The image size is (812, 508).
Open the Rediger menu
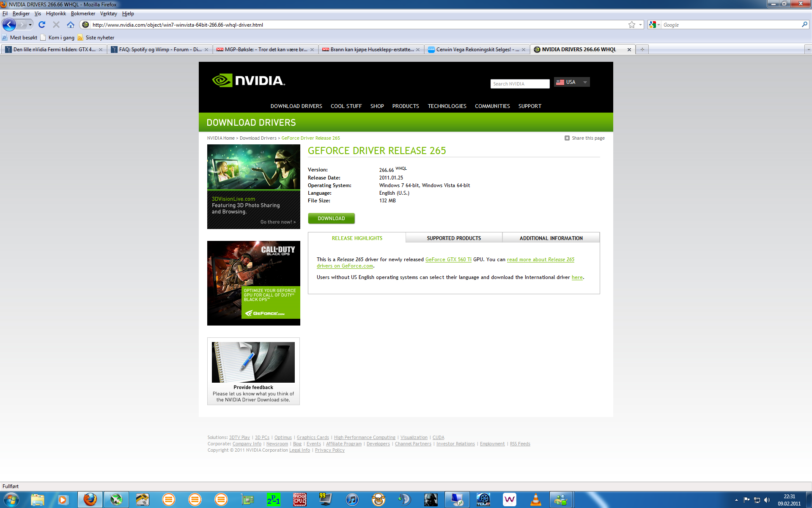click(21, 14)
